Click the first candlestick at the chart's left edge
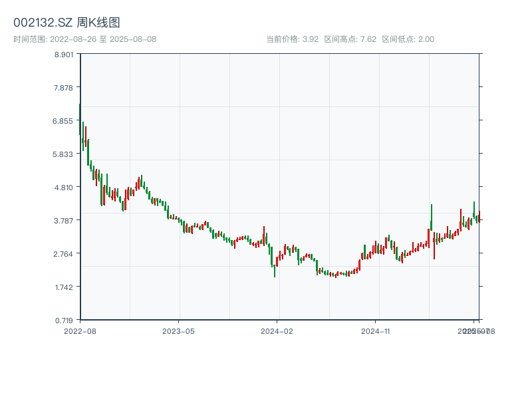Screen dimensions: 532x399 [80, 120]
